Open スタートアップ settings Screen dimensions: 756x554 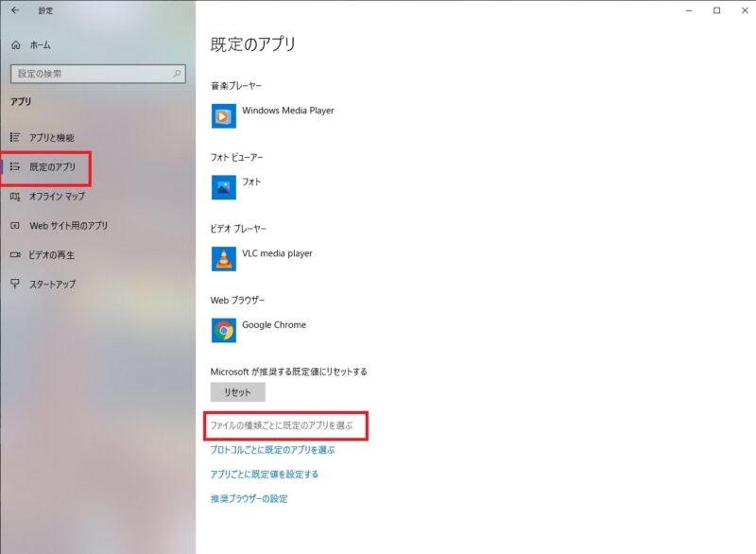point(53,284)
